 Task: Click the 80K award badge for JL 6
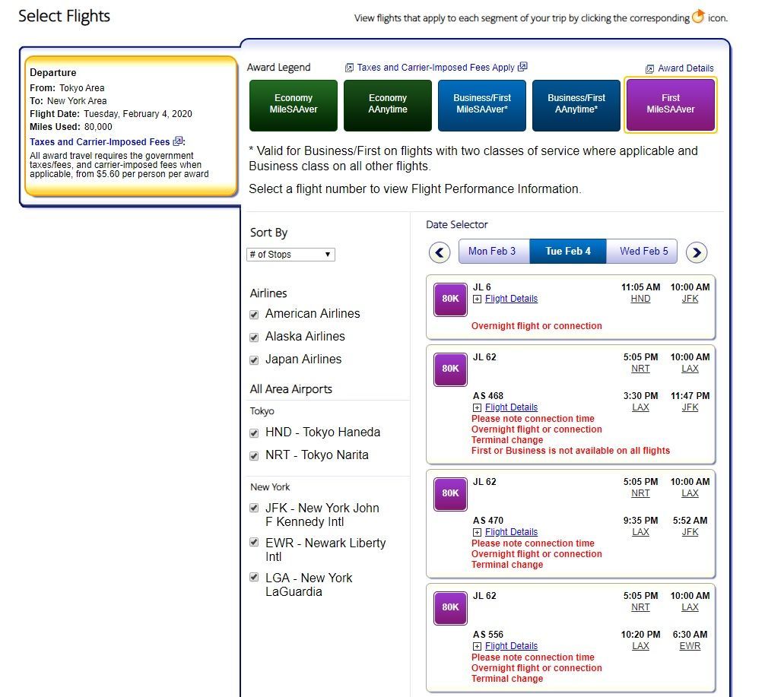coord(450,299)
